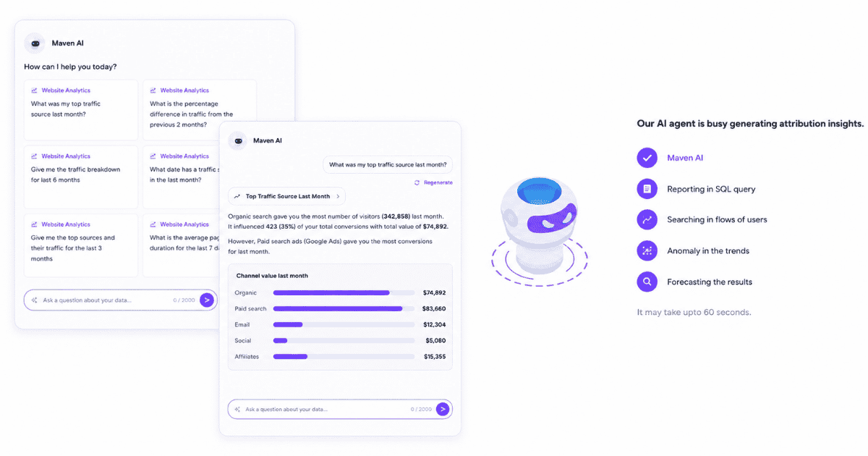Click the sparkle icon in front chat input
This screenshot has height=456, width=868.
(237, 409)
